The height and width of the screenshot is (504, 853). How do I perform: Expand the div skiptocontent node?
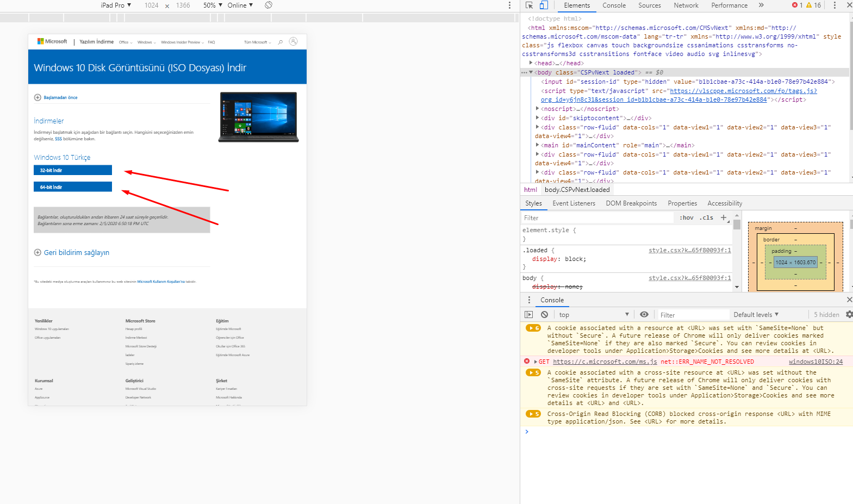tap(538, 118)
